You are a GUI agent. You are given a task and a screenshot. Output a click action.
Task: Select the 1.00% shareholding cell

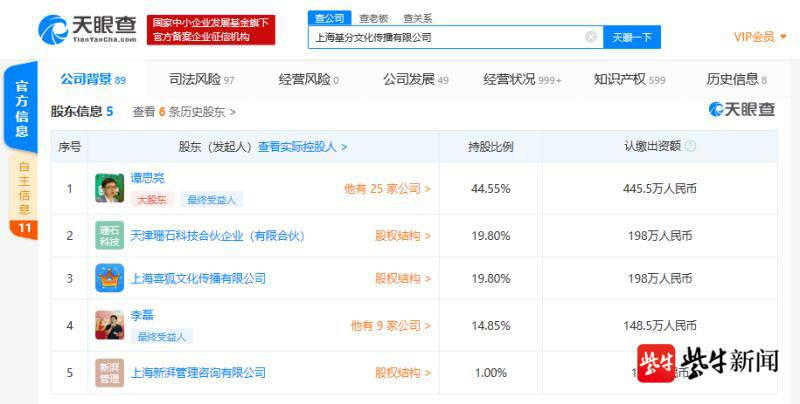pyautogui.click(x=491, y=373)
